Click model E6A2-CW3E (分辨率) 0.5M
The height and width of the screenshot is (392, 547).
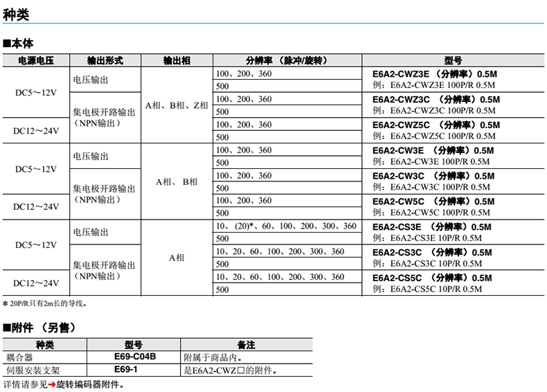pyautogui.click(x=433, y=150)
